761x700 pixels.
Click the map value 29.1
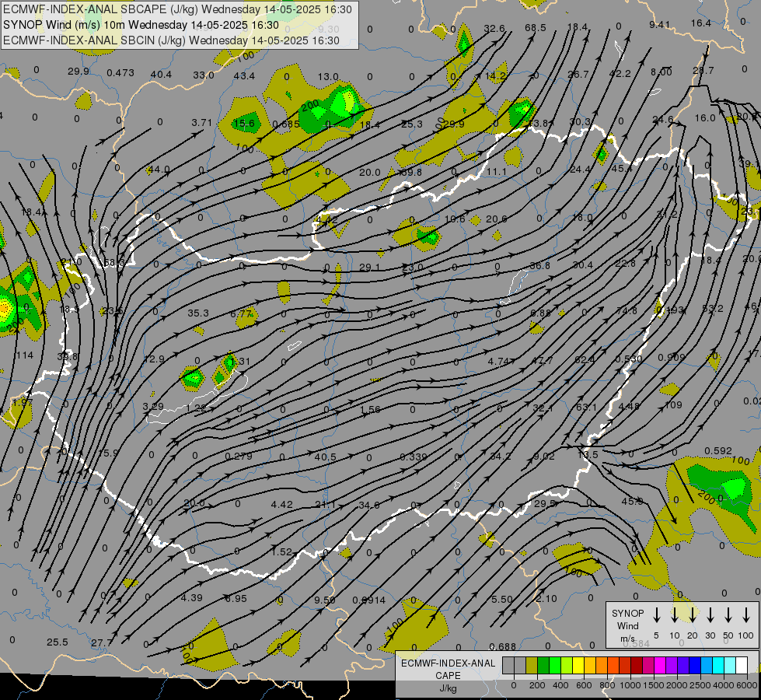coord(369,267)
